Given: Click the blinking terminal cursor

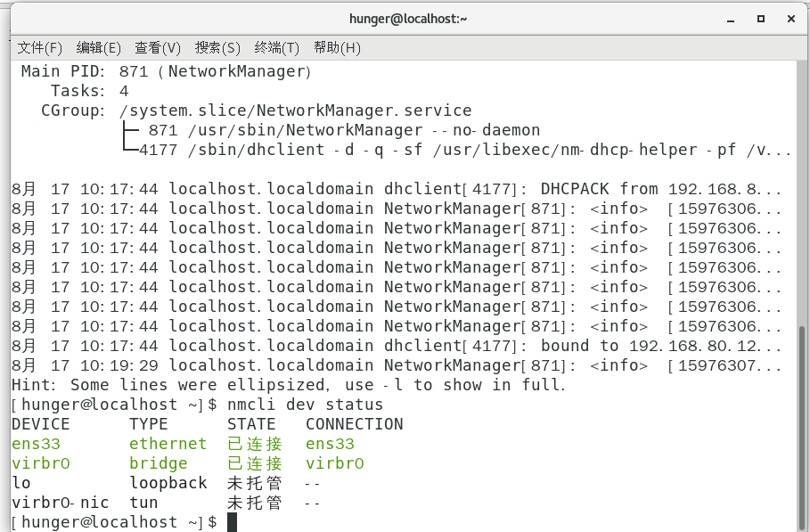Looking at the screenshot, I should pyautogui.click(x=233, y=521).
